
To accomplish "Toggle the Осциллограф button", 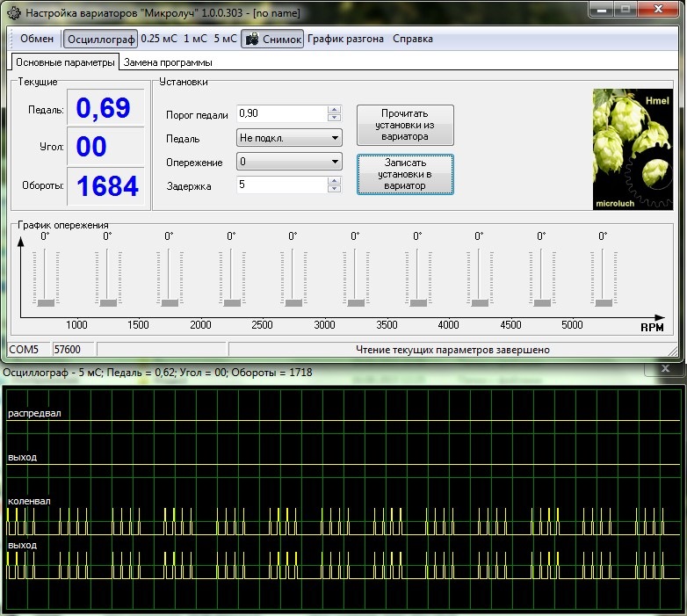I will [x=100, y=39].
